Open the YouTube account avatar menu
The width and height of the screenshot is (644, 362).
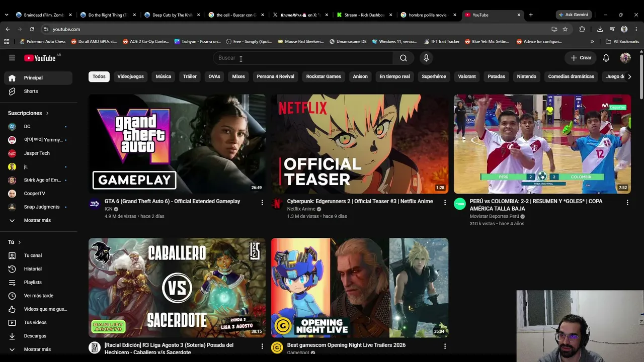(x=625, y=58)
